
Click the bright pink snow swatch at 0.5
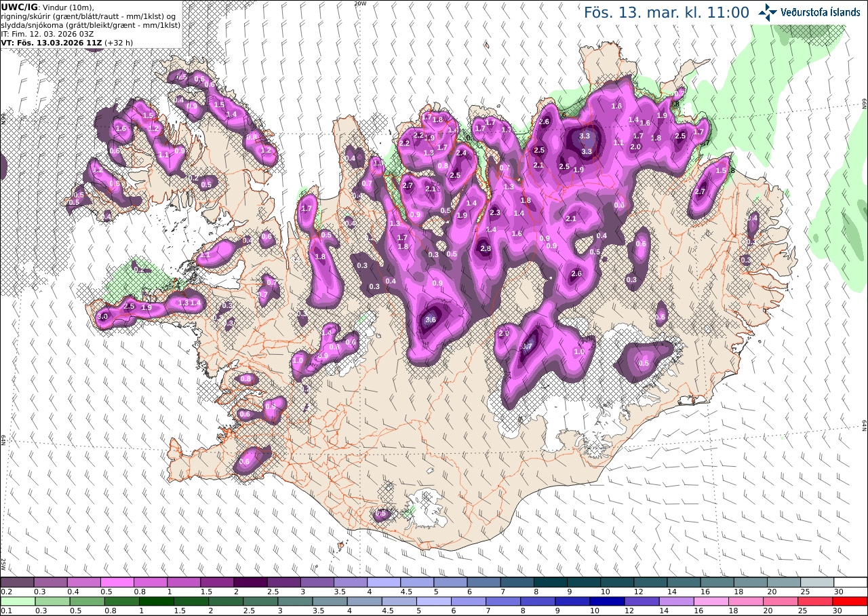tap(117, 582)
